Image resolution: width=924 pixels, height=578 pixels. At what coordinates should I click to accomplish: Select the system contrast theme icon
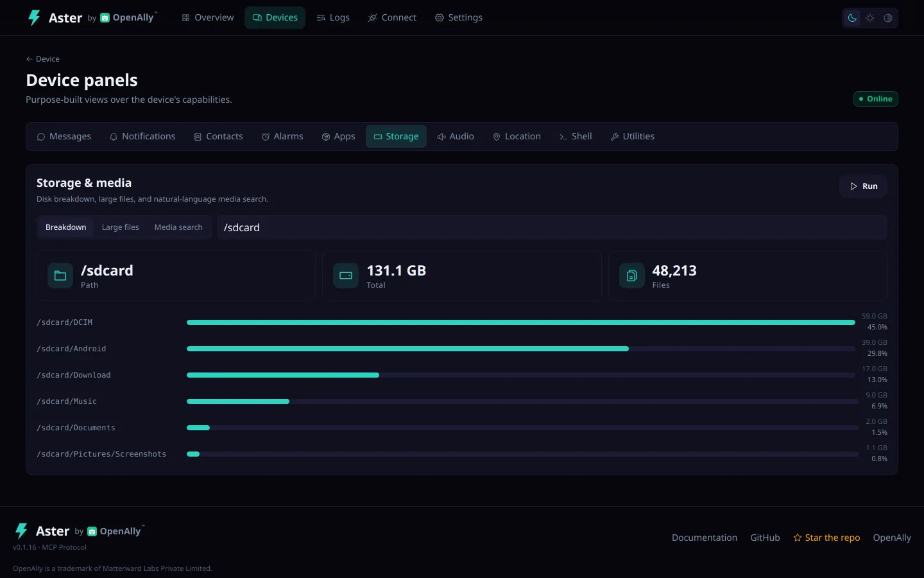tap(888, 18)
